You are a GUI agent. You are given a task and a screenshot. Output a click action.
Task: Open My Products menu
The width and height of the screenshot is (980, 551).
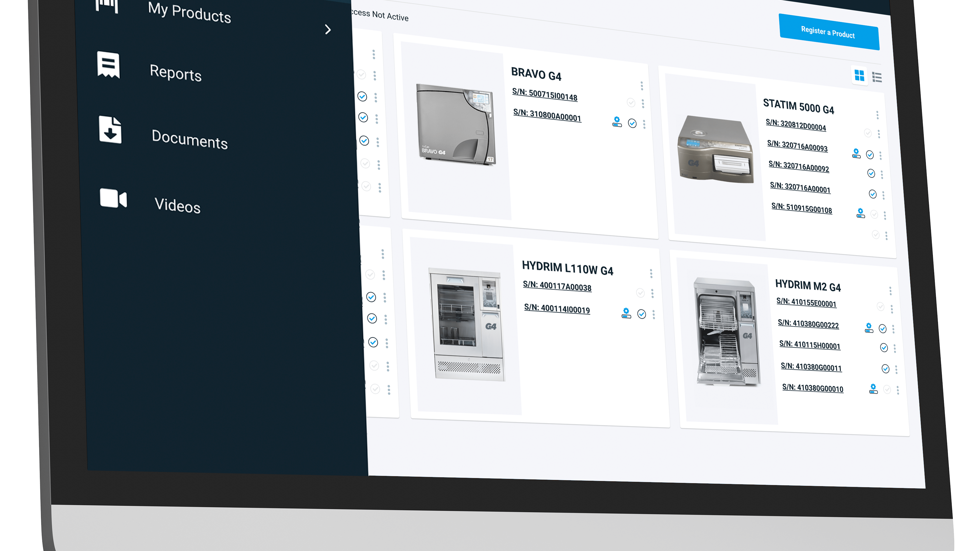(x=190, y=13)
